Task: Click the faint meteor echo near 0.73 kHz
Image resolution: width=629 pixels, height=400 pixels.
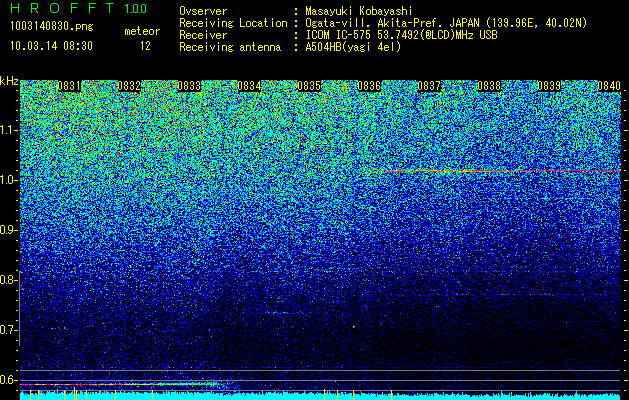Action: click(286, 312)
